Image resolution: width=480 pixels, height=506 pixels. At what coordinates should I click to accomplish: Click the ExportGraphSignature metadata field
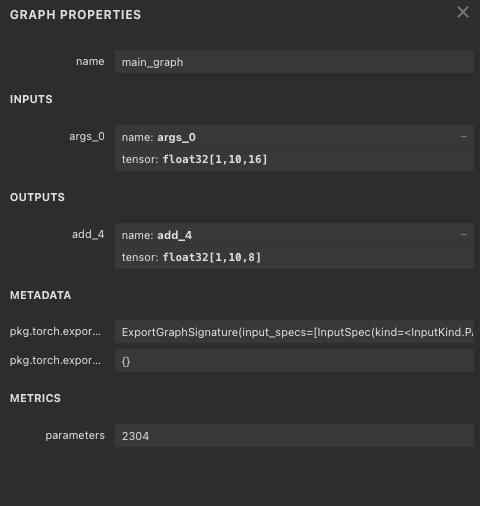click(x=294, y=332)
